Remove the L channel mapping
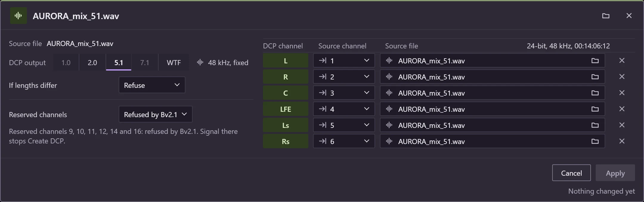Screen dimensions: 644x202 pyautogui.click(x=622, y=60)
